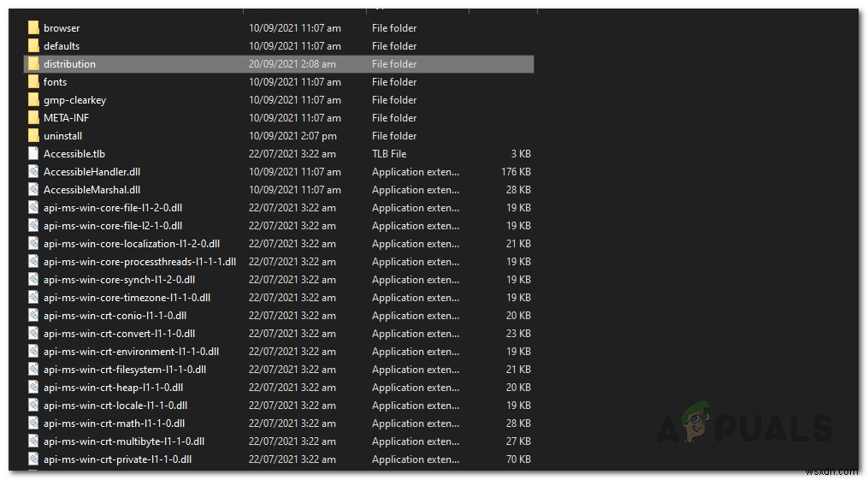The height and width of the screenshot is (480, 868).
Task: Select file name api-ms-win-core-localization-l1-2-0.dll
Action: (132, 244)
